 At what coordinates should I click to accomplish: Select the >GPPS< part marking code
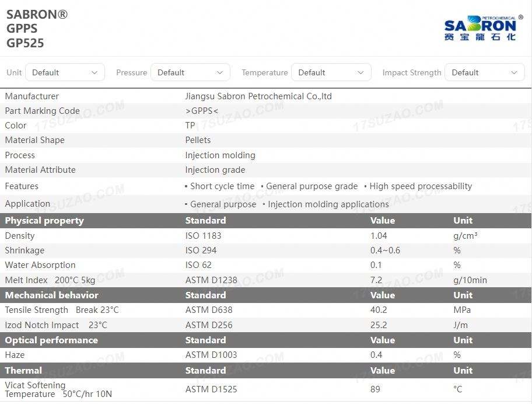point(202,111)
